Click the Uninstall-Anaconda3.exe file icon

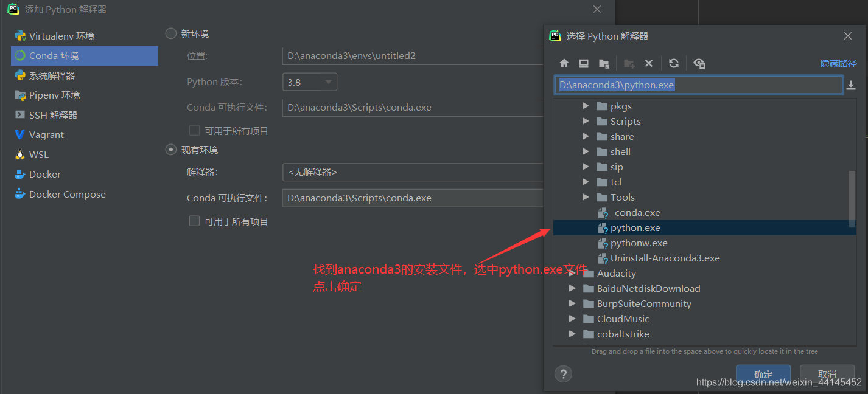603,258
